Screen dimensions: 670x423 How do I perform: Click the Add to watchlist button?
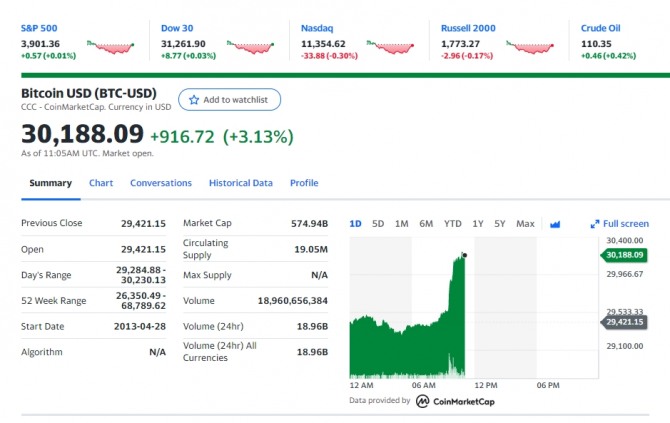point(229,100)
